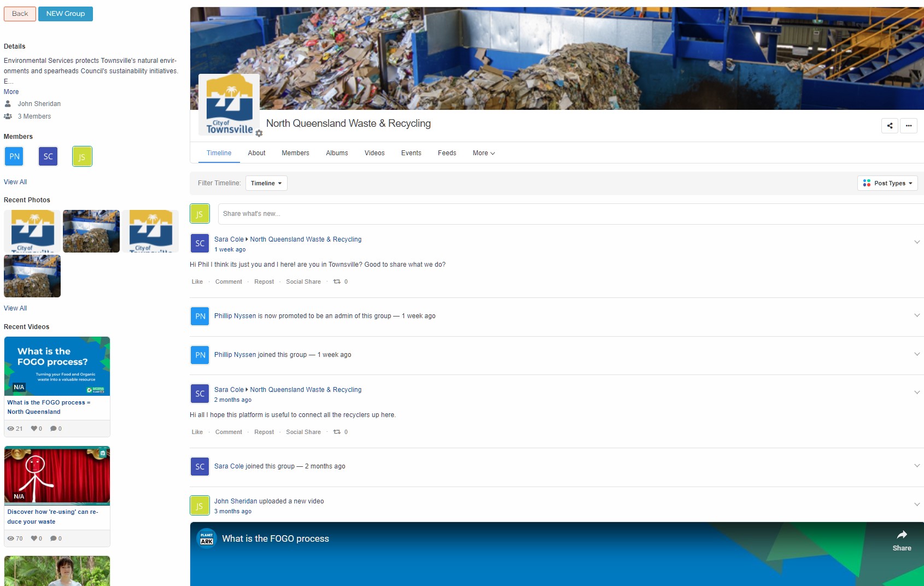Open the Albums tab
924x586 pixels.
click(x=337, y=153)
